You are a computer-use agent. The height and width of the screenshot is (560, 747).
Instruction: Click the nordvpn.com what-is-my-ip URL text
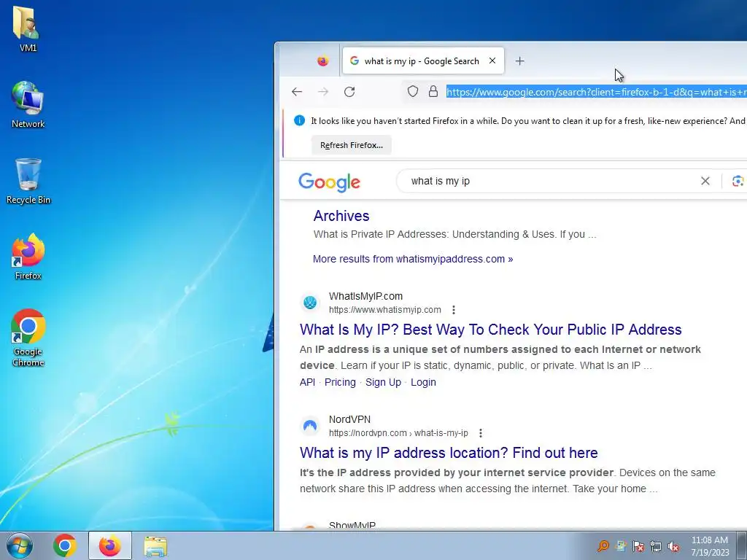tap(398, 433)
